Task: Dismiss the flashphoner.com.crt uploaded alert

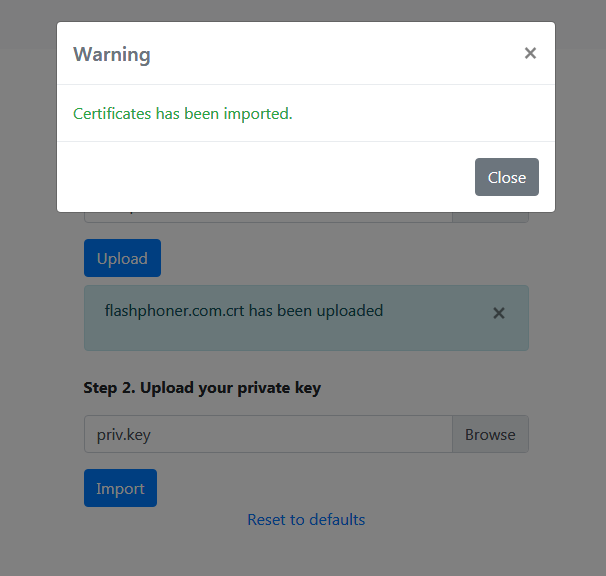Action: pos(499,313)
